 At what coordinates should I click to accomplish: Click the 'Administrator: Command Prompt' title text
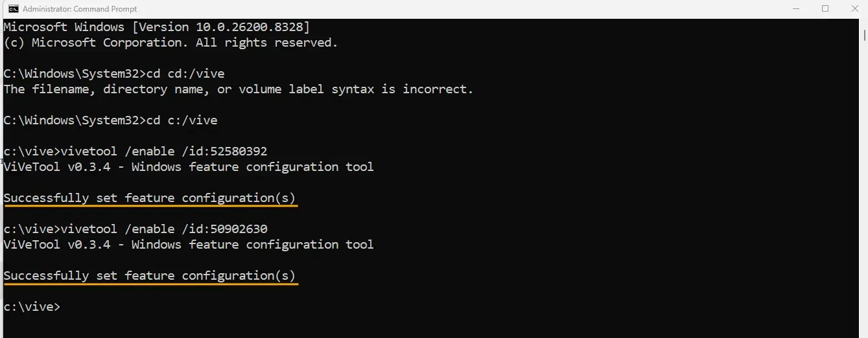tap(78, 9)
